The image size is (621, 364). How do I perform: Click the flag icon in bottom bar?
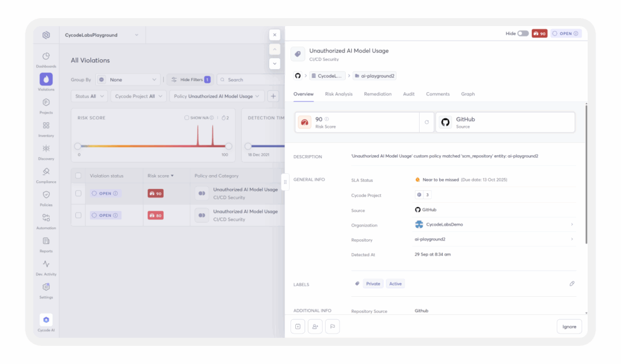coord(332,326)
